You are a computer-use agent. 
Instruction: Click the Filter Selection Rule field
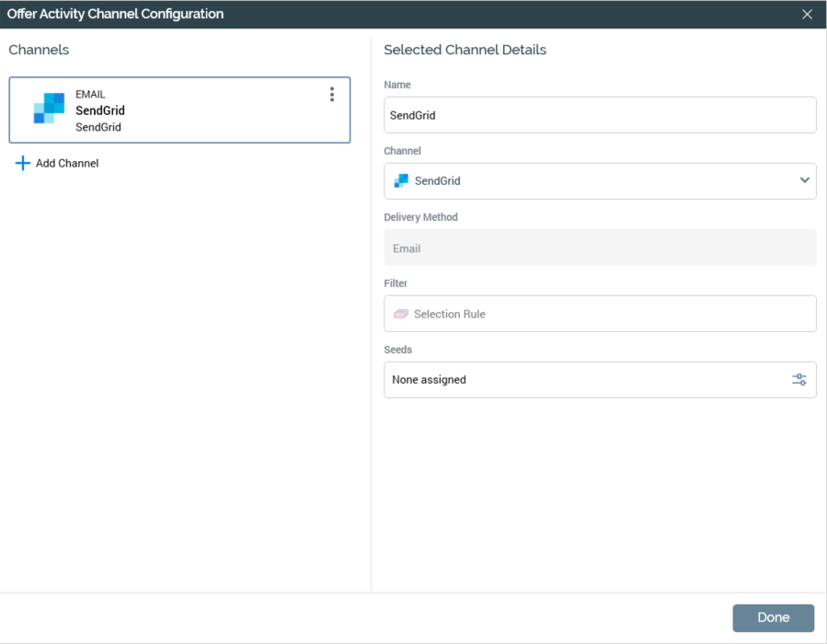(x=599, y=314)
